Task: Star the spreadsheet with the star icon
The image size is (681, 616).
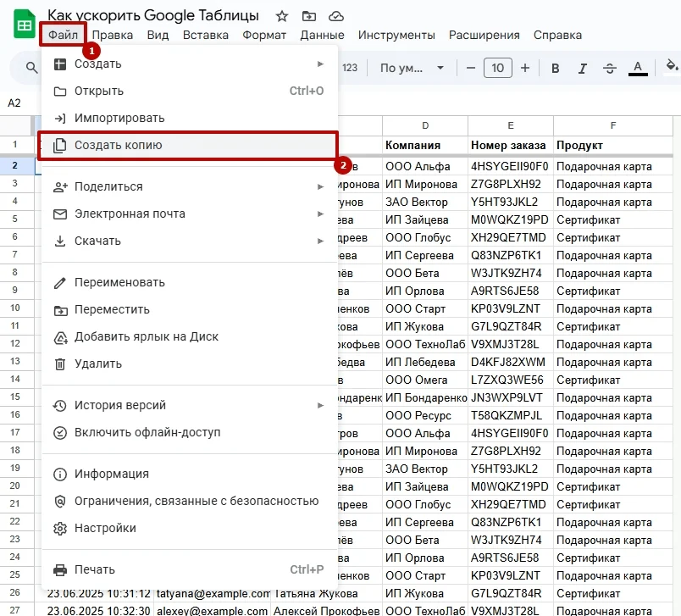Action: click(x=282, y=16)
